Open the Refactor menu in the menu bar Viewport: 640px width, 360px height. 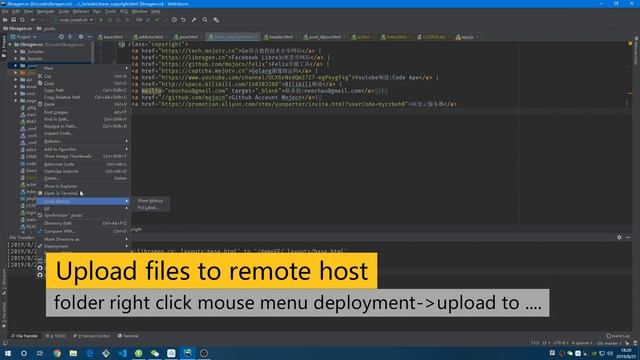click(x=81, y=11)
